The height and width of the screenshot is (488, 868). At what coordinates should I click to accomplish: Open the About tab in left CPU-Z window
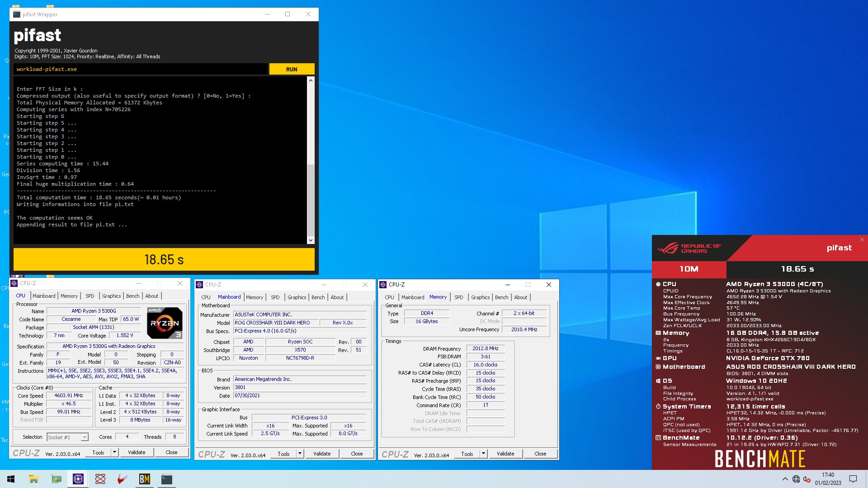tap(152, 296)
